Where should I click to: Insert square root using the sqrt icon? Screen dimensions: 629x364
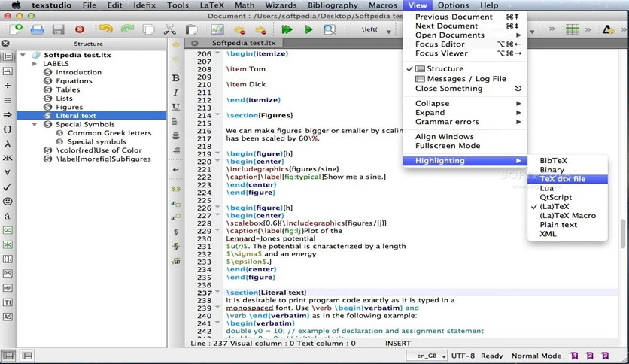point(176,262)
